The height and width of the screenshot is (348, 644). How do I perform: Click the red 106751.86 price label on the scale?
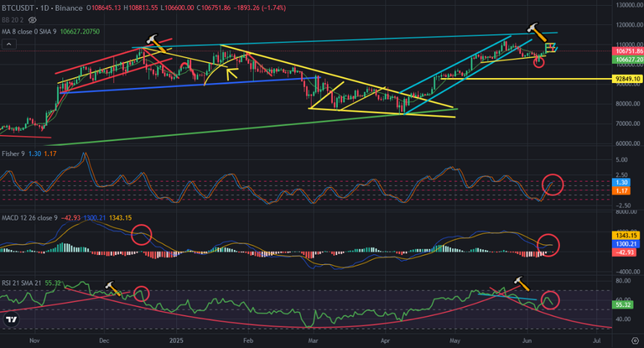click(x=627, y=51)
